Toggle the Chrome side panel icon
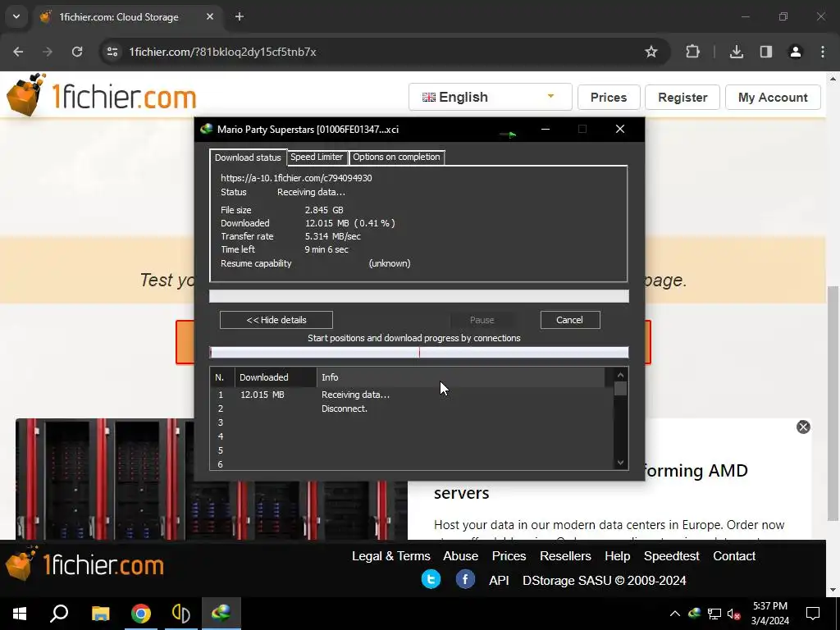 [x=766, y=52]
